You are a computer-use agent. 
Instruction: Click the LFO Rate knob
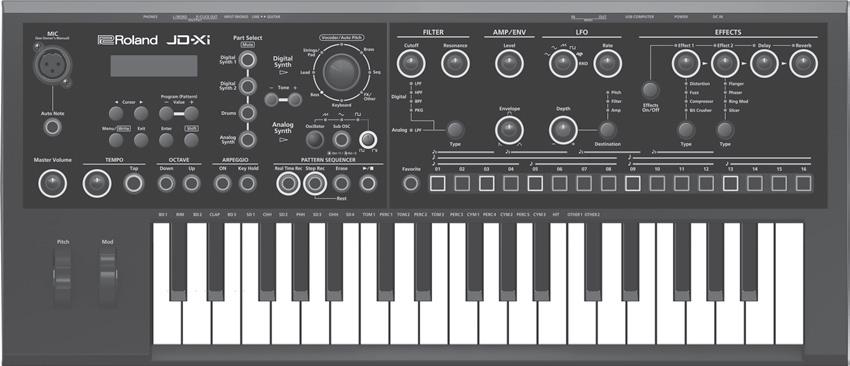[x=607, y=64]
